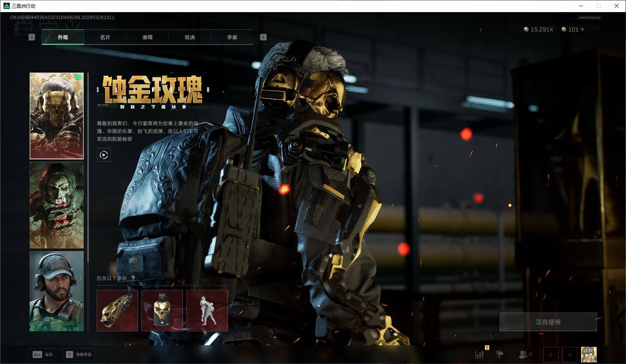Select the green clown face skin thumbnail

57,205
